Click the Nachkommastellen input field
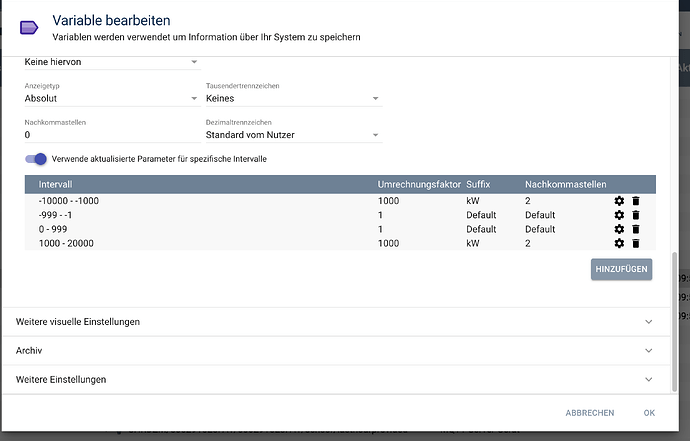Screen dimensions: 690x441 click(x=112, y=135)
